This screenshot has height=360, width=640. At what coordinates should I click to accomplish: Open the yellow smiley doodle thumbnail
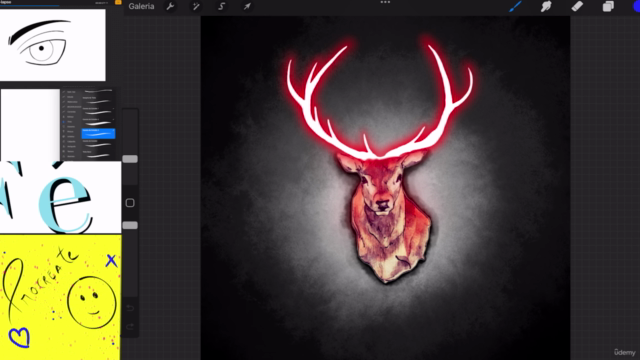pos(60,297)
